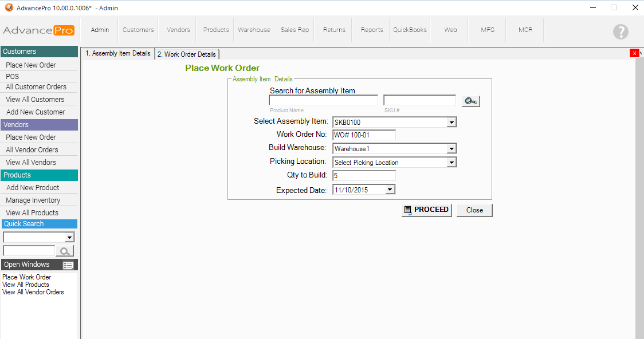
Task: Focus the Product Name search field
Action: click(323, 101)
